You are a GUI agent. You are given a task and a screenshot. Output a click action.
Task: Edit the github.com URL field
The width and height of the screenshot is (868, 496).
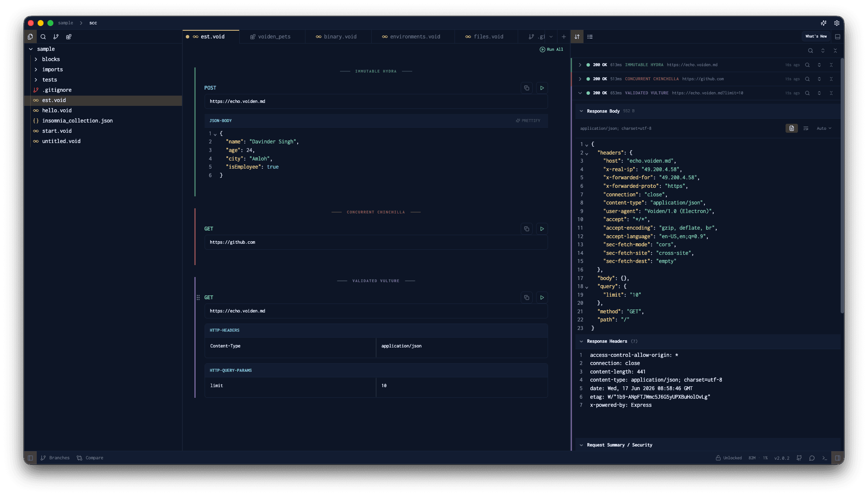[376, 242]
